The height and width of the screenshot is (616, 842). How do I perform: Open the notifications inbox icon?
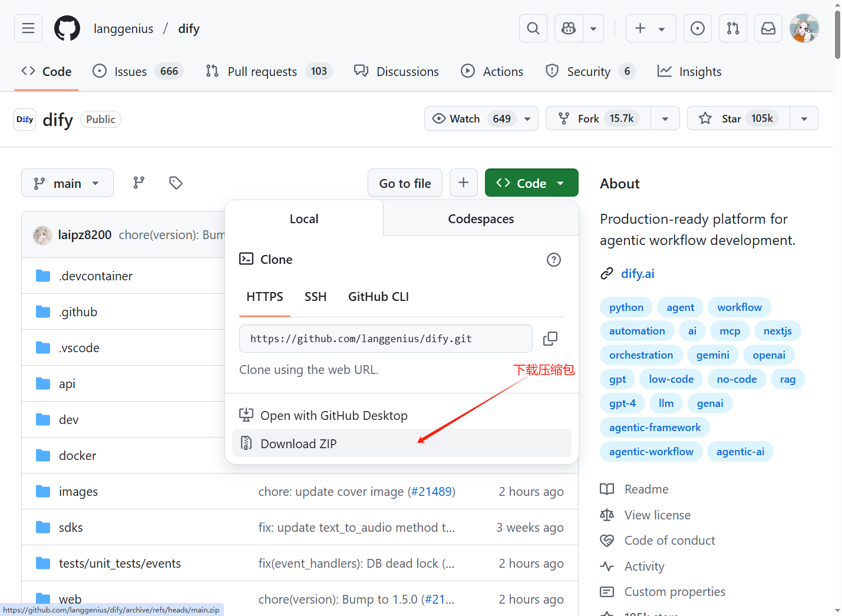click(768, 28)
